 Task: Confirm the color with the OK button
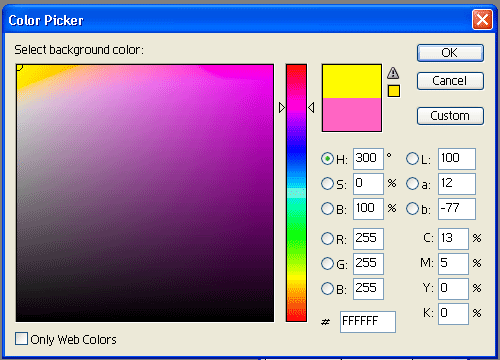(450, 53)
